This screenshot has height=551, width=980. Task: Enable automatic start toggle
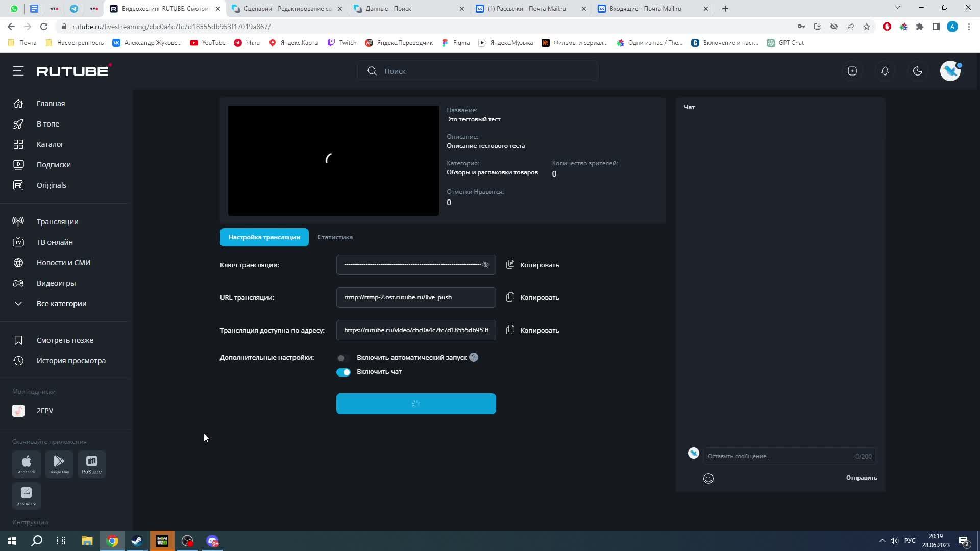tap(343, 358)
